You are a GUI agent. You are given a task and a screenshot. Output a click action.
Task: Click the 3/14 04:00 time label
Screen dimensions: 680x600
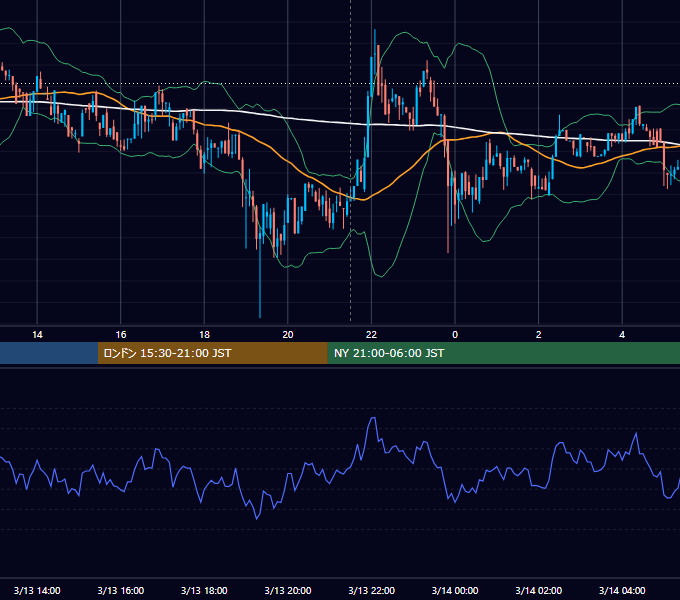[622, 590]
